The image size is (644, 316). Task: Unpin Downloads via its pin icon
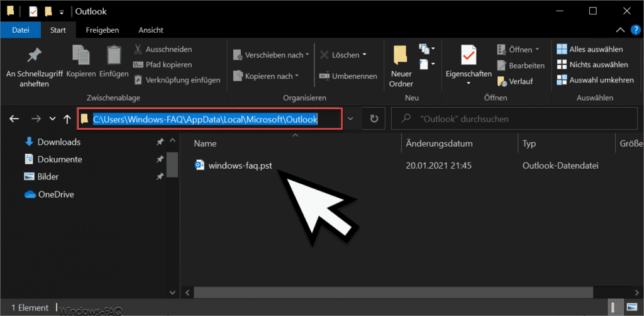[x=160, y=142]
